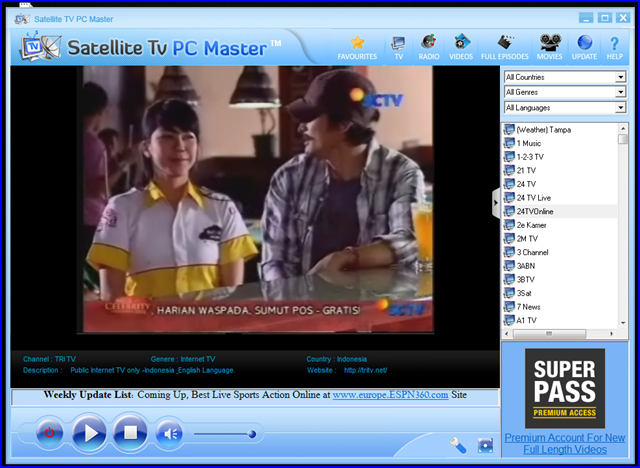Stop the stream with Stop button

[x=130, y=433]
